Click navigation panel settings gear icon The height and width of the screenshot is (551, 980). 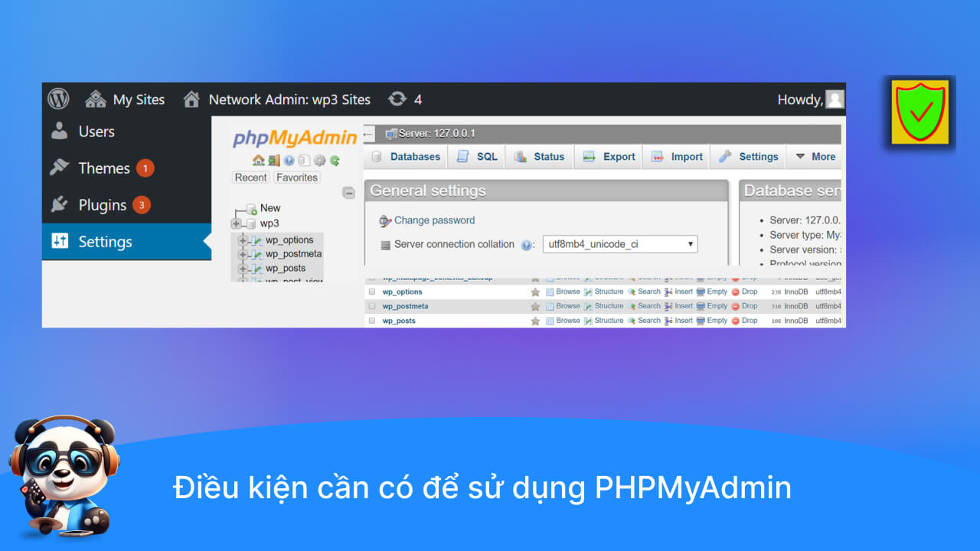(319, 161)
